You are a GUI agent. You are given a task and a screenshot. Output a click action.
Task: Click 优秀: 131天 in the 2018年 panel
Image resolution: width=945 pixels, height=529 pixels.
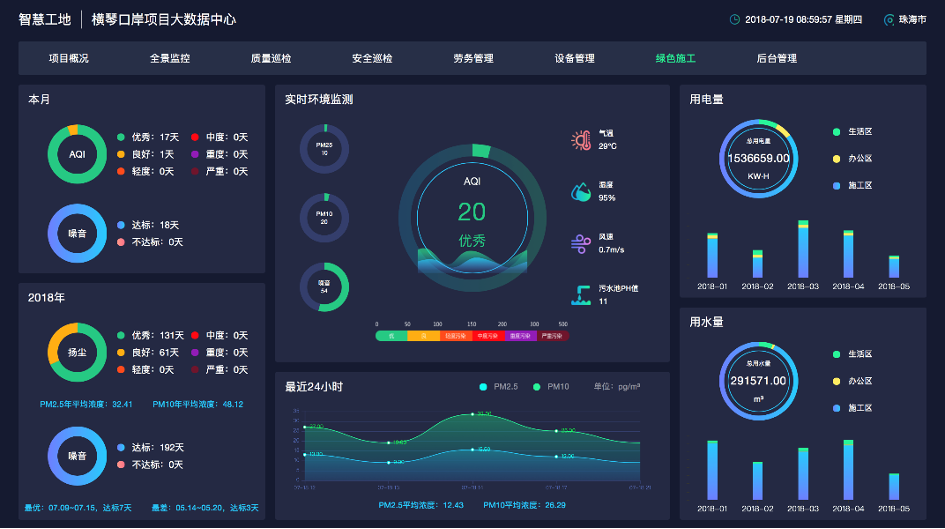(150, 336)
